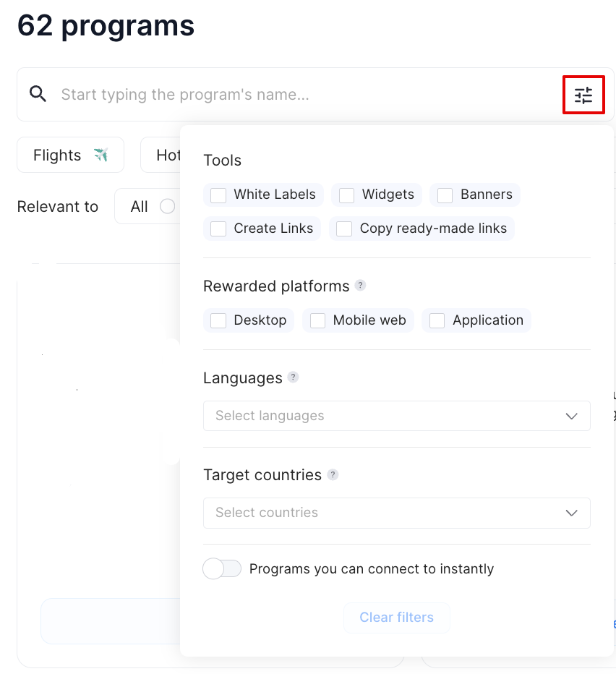Click the Target countries help icon
This screenshot has width=616, height=674.
pos(333,474)
